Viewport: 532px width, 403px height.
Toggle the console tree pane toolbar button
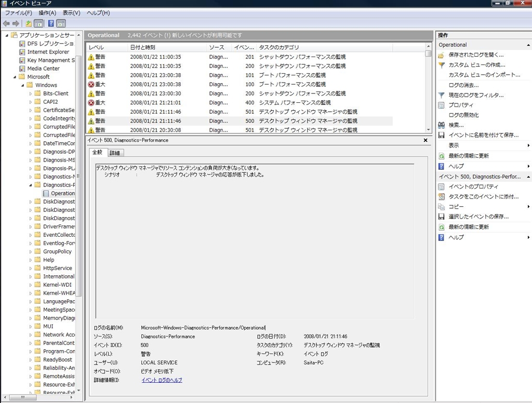point(38,23)
